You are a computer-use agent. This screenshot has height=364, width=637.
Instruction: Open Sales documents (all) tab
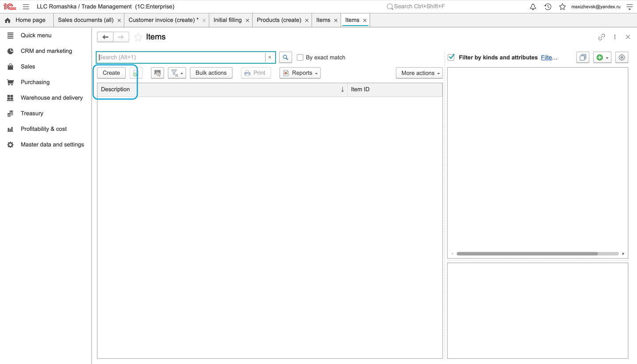pyautogui.click(x=86, y=20)
